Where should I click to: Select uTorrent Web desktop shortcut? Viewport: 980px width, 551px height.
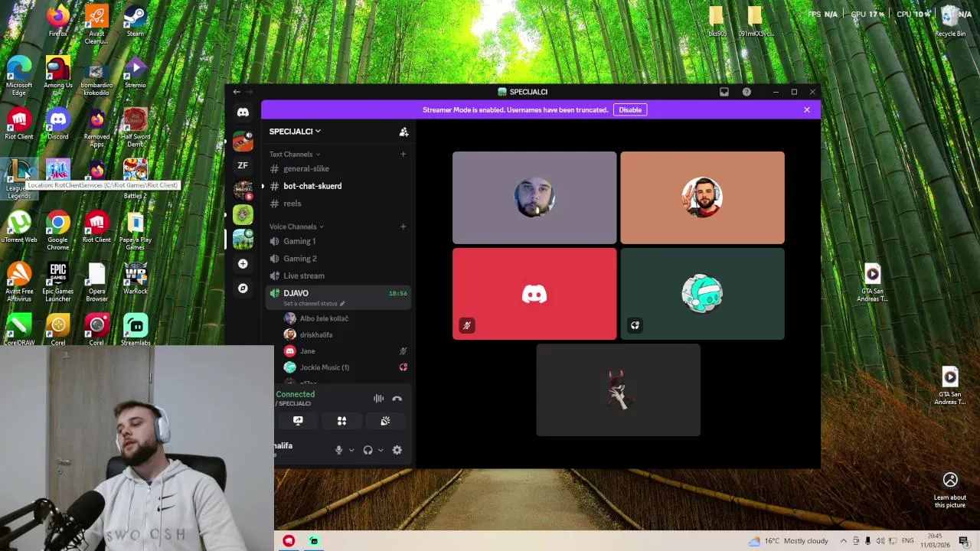pyautogui.click(x=19, y=228)
